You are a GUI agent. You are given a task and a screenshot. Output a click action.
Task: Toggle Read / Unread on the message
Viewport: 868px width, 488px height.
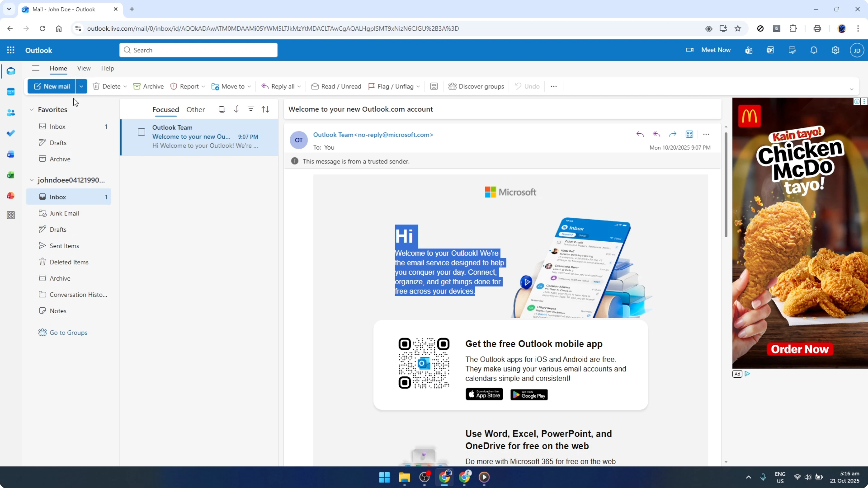(336, 87)
